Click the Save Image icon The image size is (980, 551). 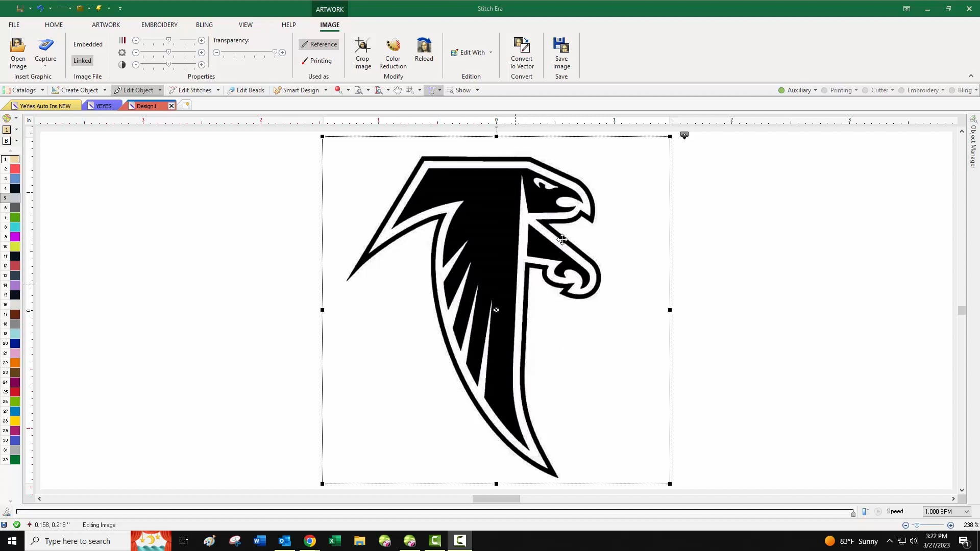coord(561,46)
